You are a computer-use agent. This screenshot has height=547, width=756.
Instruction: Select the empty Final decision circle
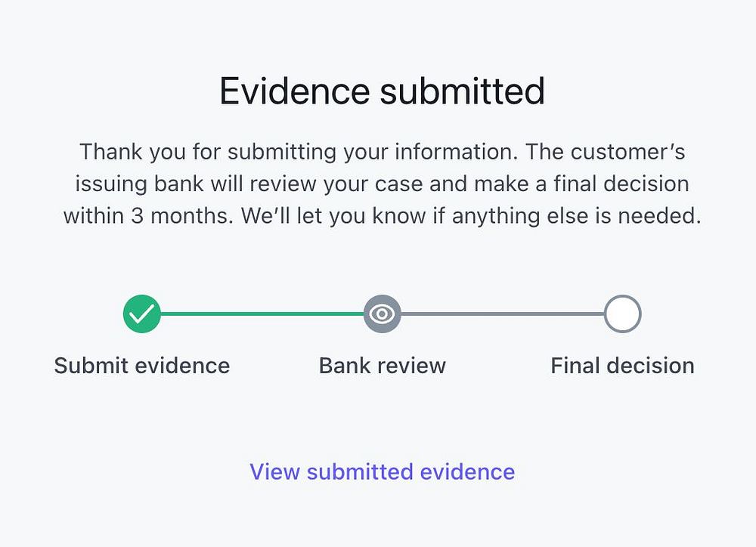622,314
